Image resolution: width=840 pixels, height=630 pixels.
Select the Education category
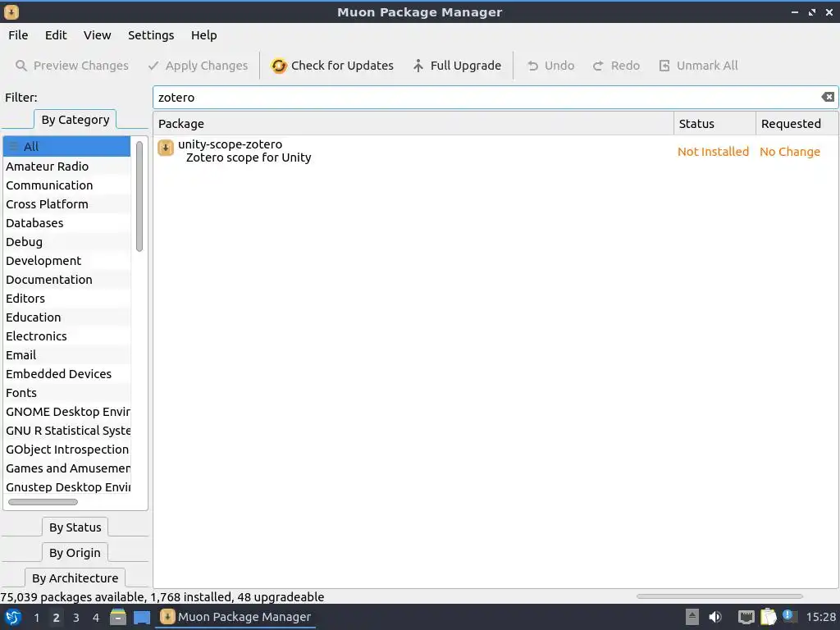[67, 317]
